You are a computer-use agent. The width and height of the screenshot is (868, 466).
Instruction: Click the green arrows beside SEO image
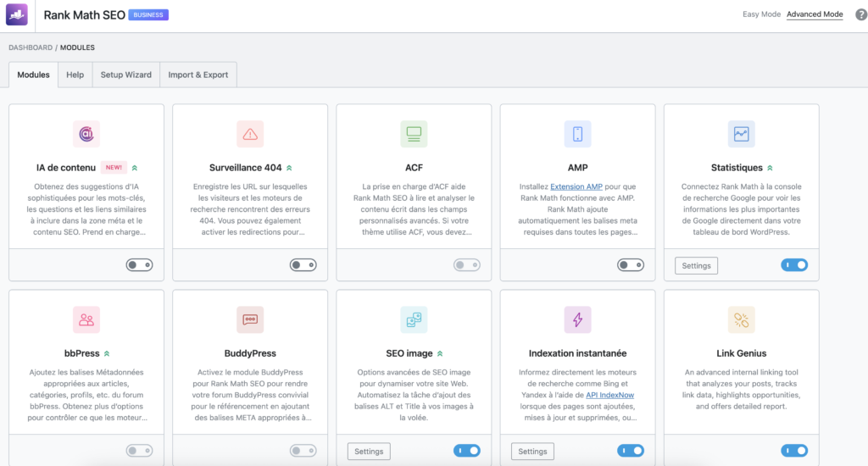click(x=440, y=353)
